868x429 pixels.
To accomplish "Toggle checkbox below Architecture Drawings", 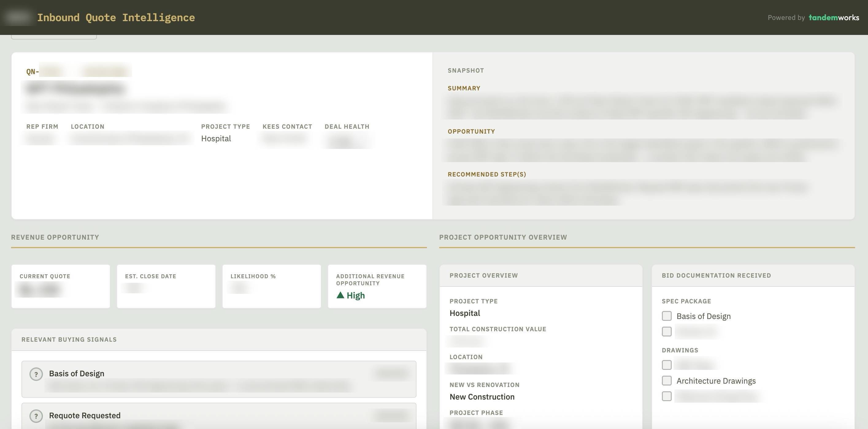I will [x=666, y=396].
